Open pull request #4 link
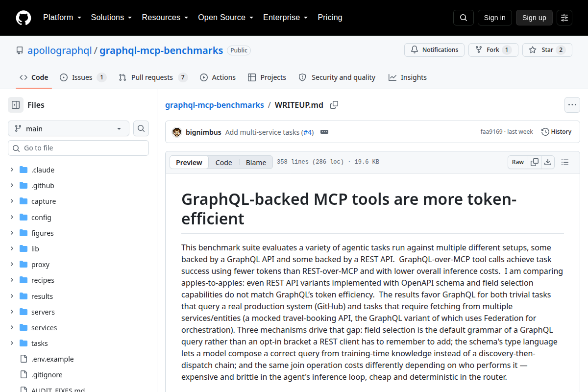This screenshot has height=392, width=588. (x=308, y=132)
